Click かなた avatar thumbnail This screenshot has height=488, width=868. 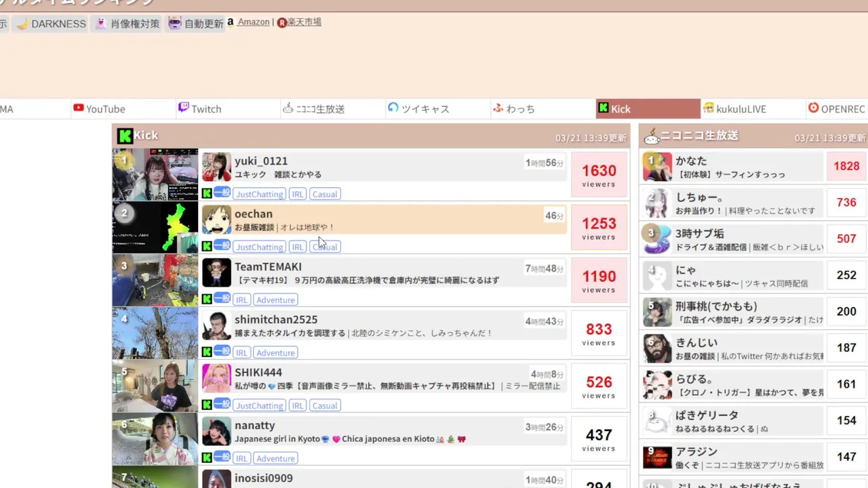pyautogui.click(x=657, y=167)
